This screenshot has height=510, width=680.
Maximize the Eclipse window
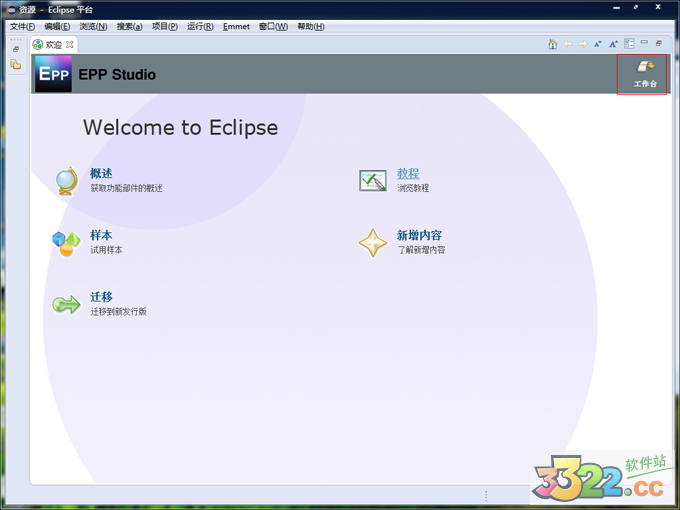tap(636, 7)
